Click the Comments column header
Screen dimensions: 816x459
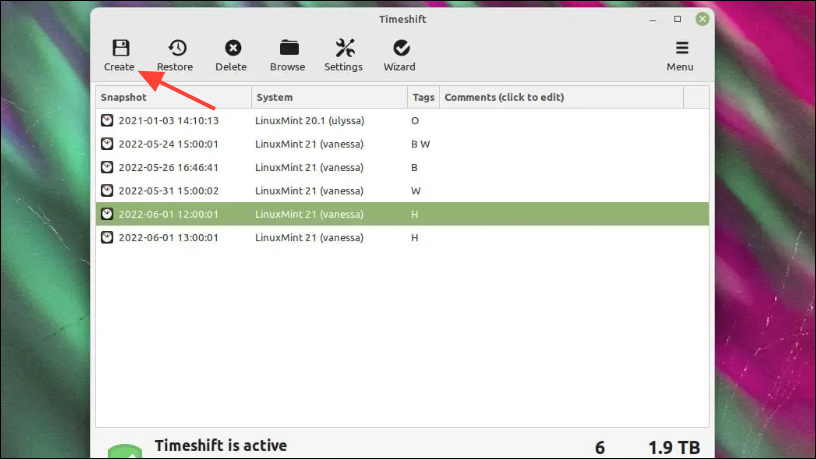pos(562,97)
